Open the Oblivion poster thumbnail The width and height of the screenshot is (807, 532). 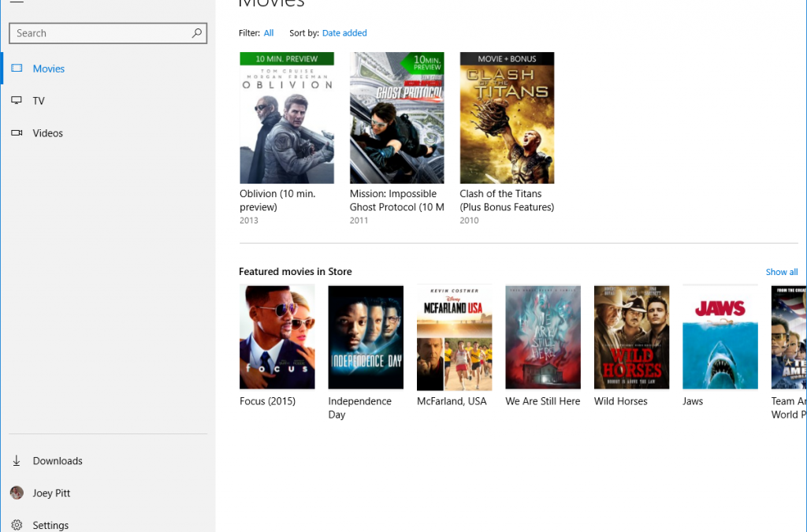click(x=287, y=117)
